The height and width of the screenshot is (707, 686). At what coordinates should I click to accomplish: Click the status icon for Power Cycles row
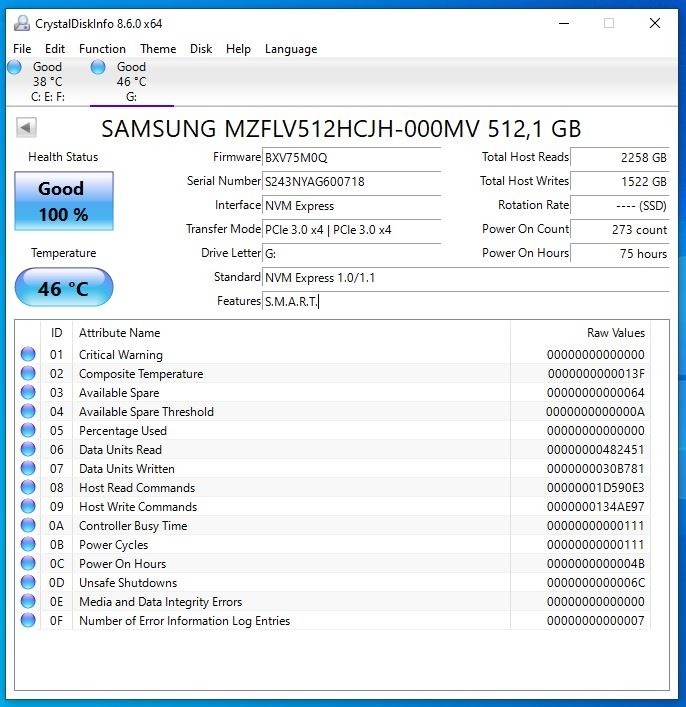(28, 544)
